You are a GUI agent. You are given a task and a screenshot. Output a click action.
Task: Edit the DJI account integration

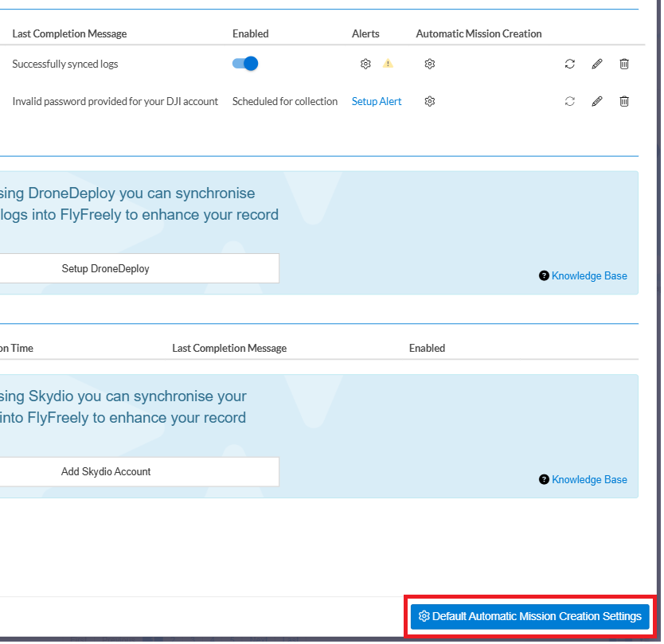coord(597,101)
